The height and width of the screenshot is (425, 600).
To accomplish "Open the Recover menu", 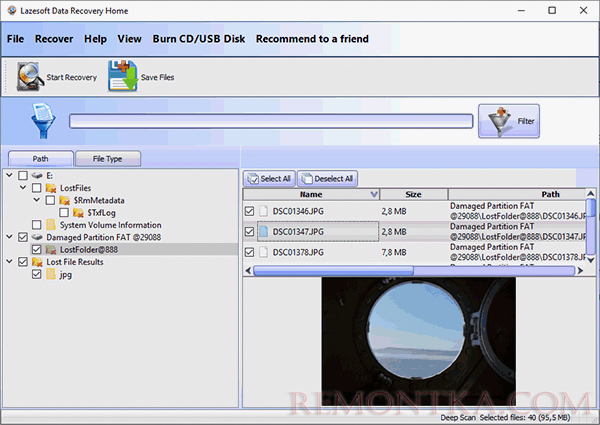I will [54, 39].
